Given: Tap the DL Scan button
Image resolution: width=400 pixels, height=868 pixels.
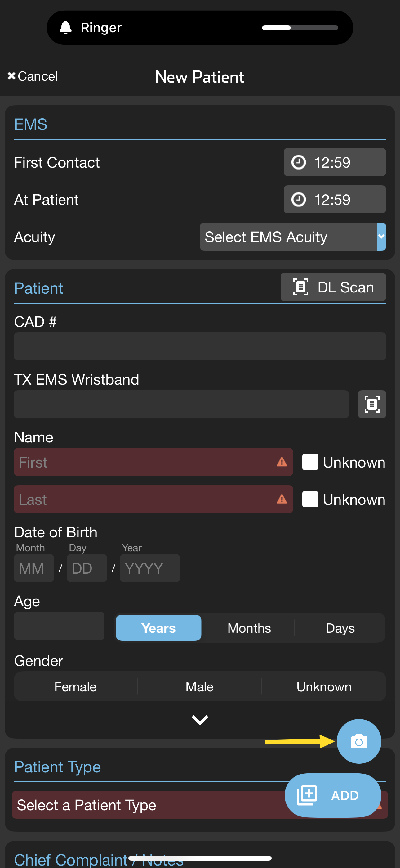Looking at the screenshot, I should pos(333,287).
